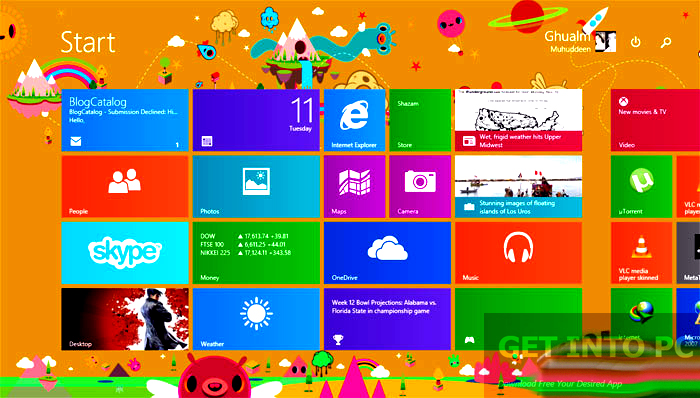
Task: Launch VLC media player skinned tile
Action: pyautogui.click(x=642, y=253)
